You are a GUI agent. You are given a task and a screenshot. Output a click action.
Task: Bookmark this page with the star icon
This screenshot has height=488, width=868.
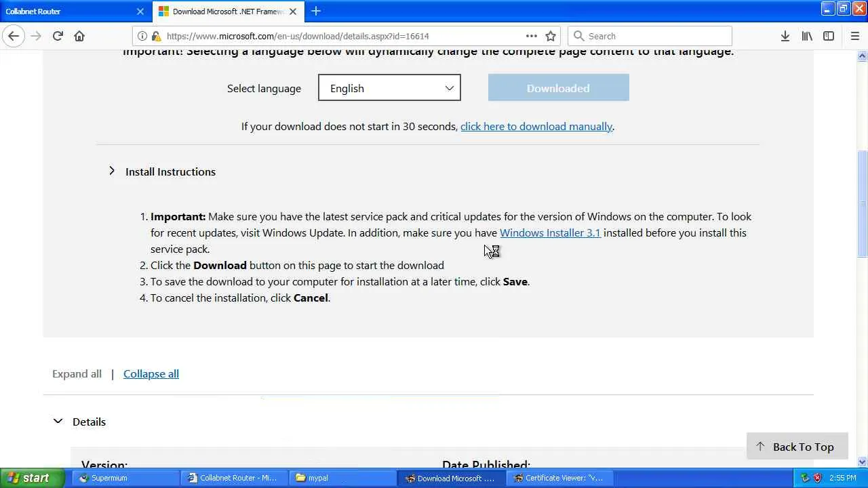click(x=551, y=36)
